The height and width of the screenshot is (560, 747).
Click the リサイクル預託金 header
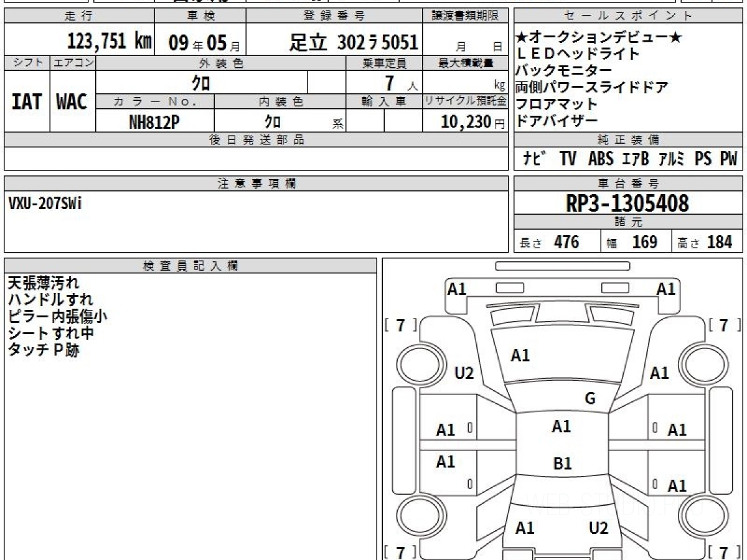[x=465, y=101]
